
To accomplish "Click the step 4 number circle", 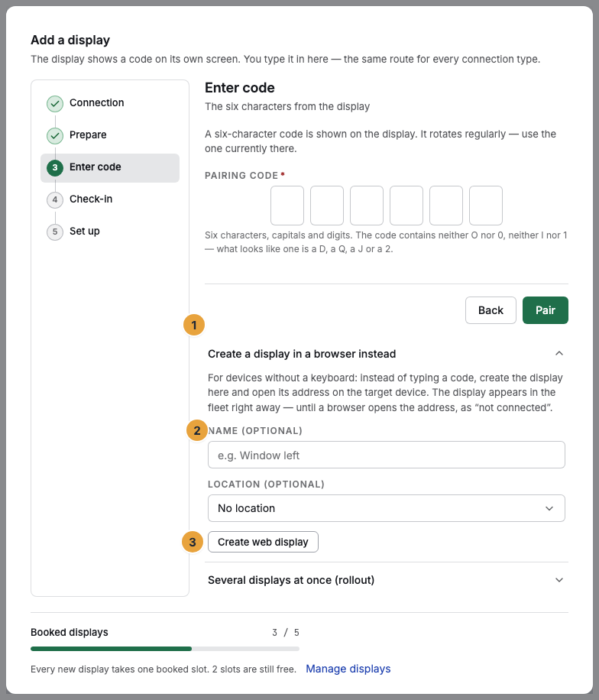I will point(55,199).
